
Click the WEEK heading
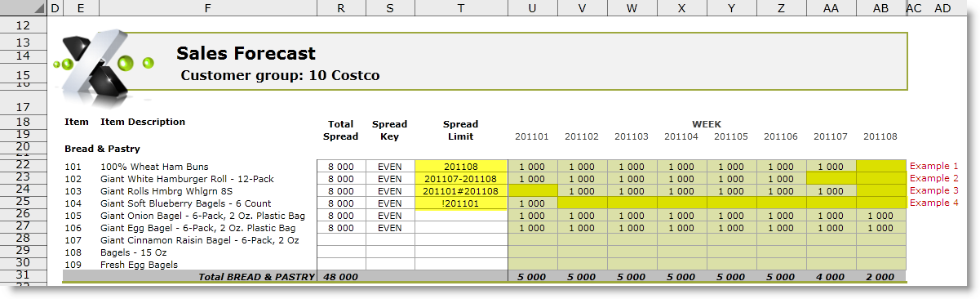tap(707, 124)
